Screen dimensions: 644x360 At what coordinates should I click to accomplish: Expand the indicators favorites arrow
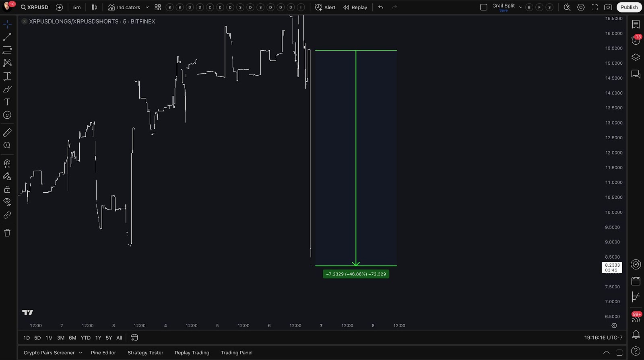[x=147, y=7]
